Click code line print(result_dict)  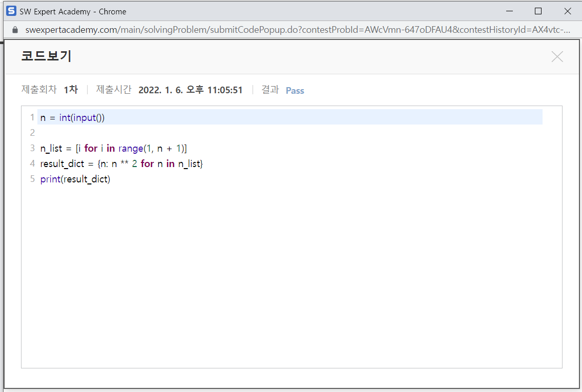75,179
